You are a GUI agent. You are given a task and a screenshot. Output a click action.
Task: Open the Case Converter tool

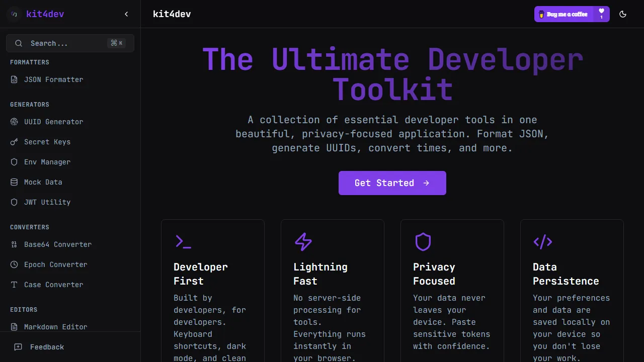[53, 285]
